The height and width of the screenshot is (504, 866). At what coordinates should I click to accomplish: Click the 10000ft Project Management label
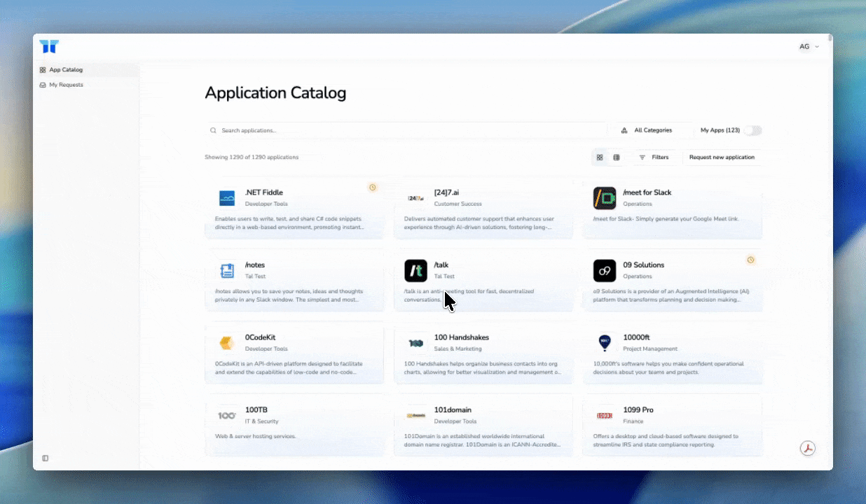[650, 349]
